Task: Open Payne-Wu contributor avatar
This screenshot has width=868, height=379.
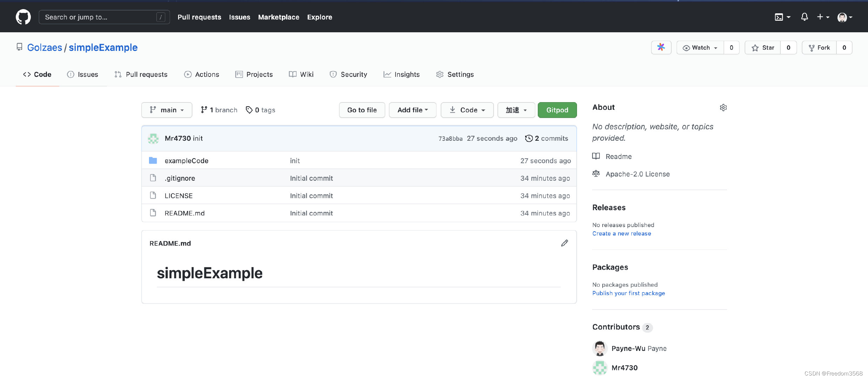Action: click(x=600, y=348)
